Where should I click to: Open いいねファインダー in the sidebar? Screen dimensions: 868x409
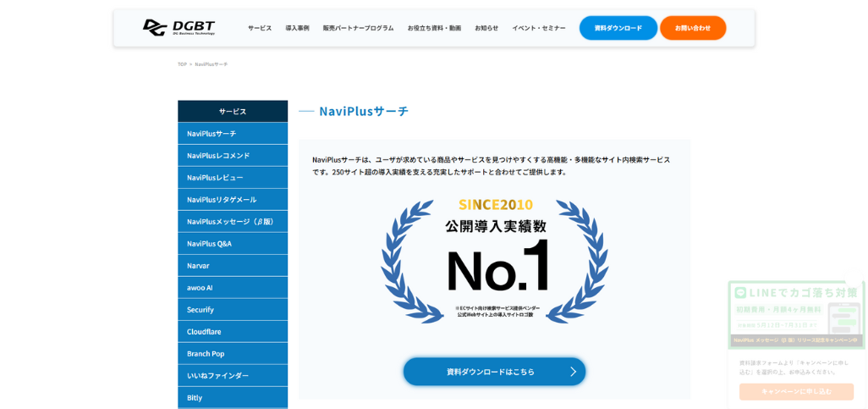[233, 375]
